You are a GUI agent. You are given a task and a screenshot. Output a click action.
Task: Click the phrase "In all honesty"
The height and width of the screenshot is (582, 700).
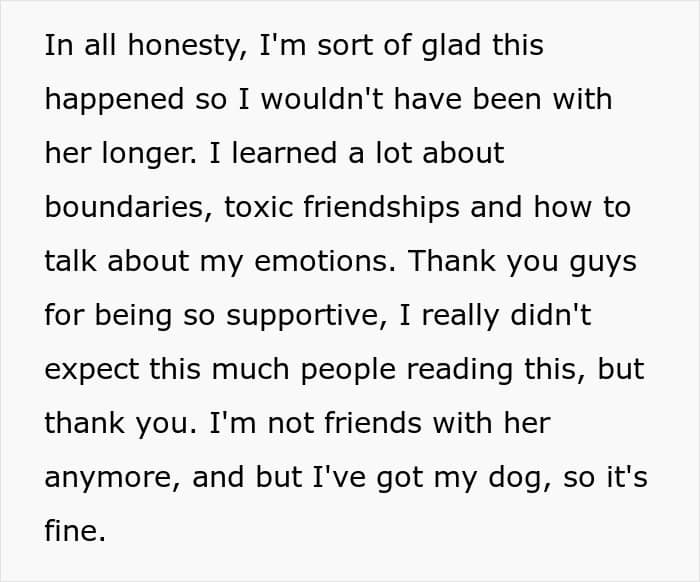click(145, 46)
